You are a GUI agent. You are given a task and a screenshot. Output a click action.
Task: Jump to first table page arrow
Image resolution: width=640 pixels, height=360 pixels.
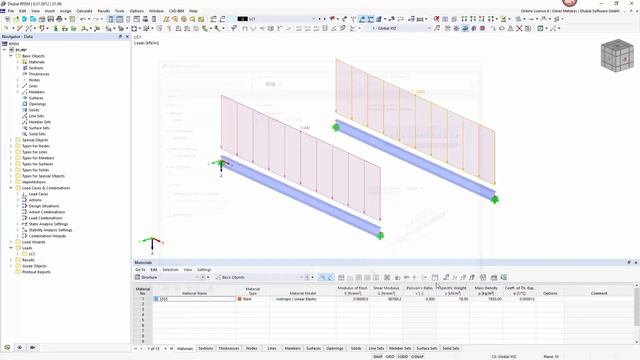click(136, 349)
